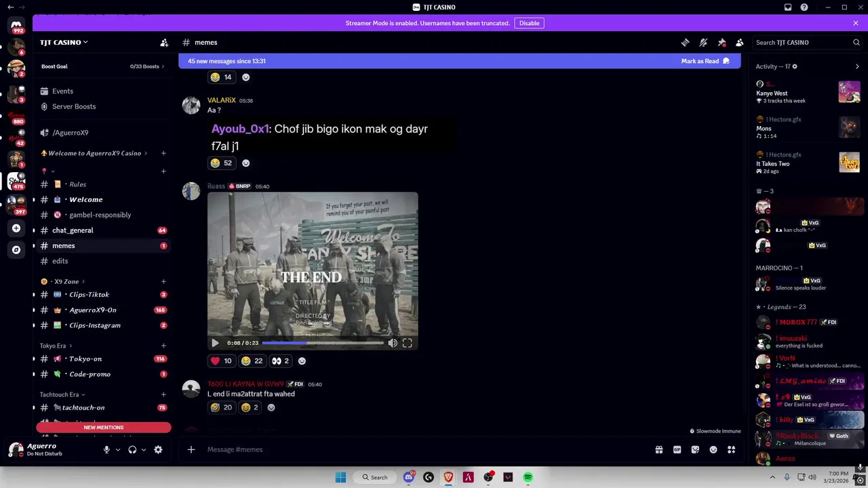Screen dimensions: 868x488
Task: Toggle headphone deafen in user panel
Action: tap(132, 449)
